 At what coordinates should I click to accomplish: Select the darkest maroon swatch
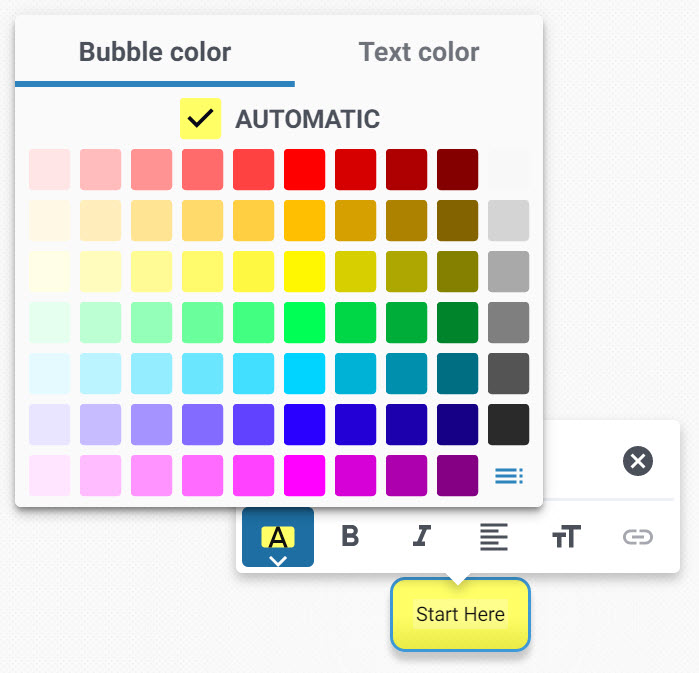click(457, 169)
